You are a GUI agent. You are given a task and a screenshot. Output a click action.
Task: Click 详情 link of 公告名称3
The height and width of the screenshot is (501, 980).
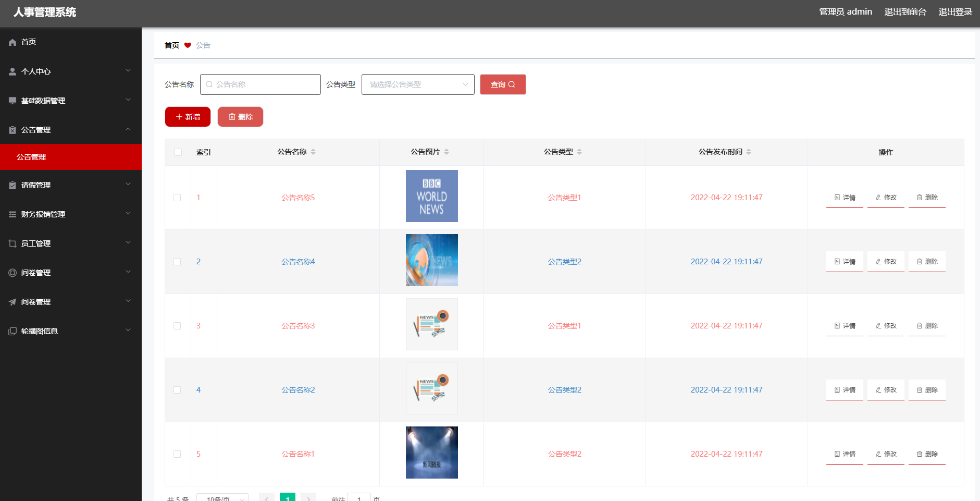845,325
